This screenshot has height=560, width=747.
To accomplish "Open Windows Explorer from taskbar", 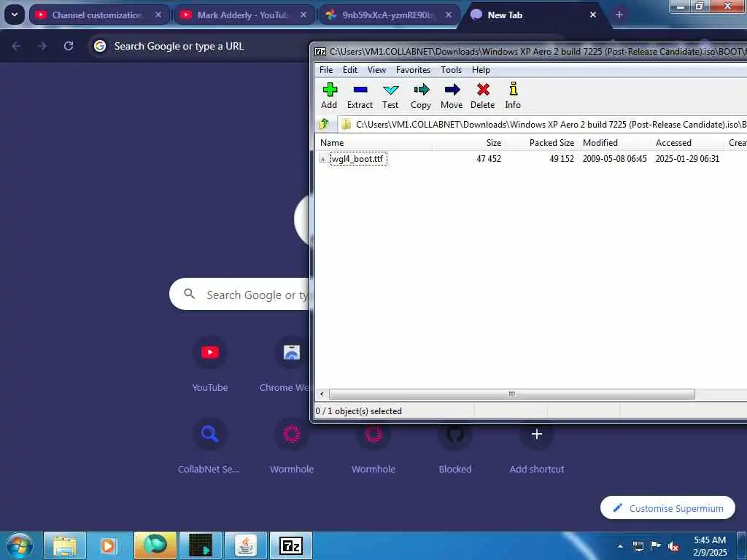I will pos(65,545).
